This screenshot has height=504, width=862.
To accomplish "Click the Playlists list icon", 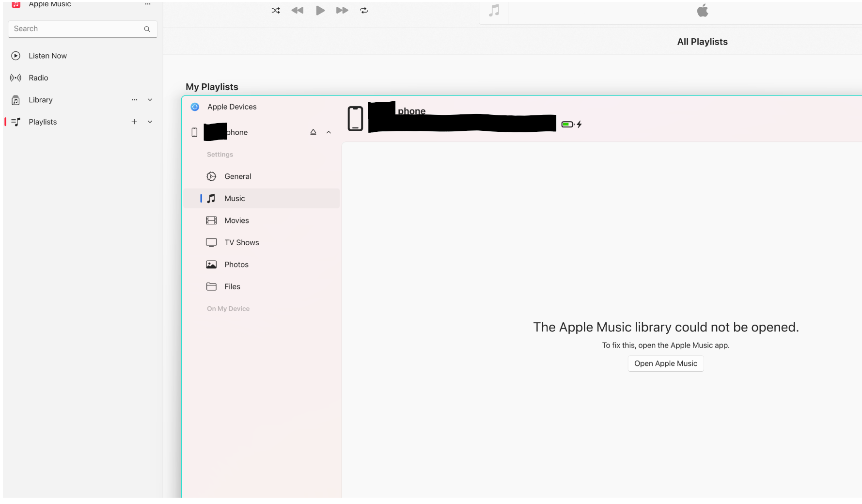I will pos(16,122).
